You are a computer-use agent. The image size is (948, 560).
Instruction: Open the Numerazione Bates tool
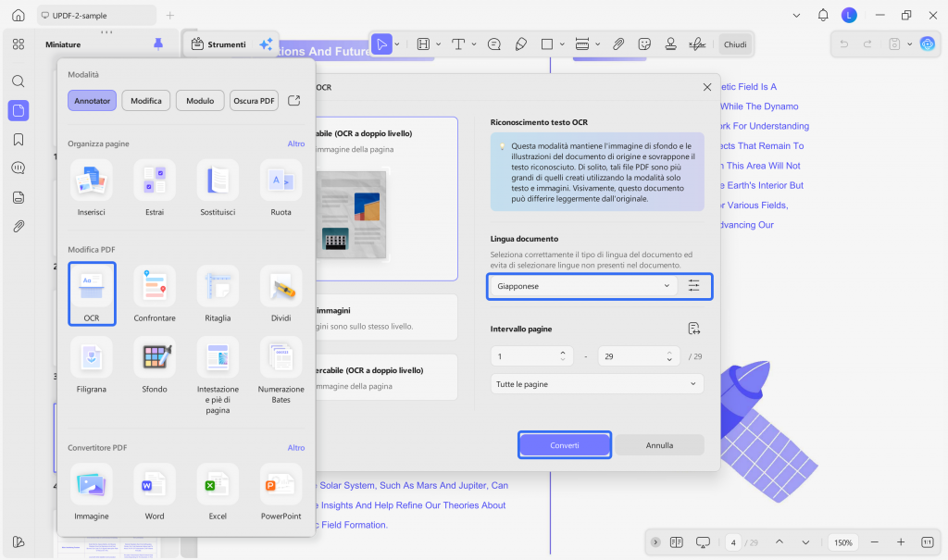coord(281,370)
